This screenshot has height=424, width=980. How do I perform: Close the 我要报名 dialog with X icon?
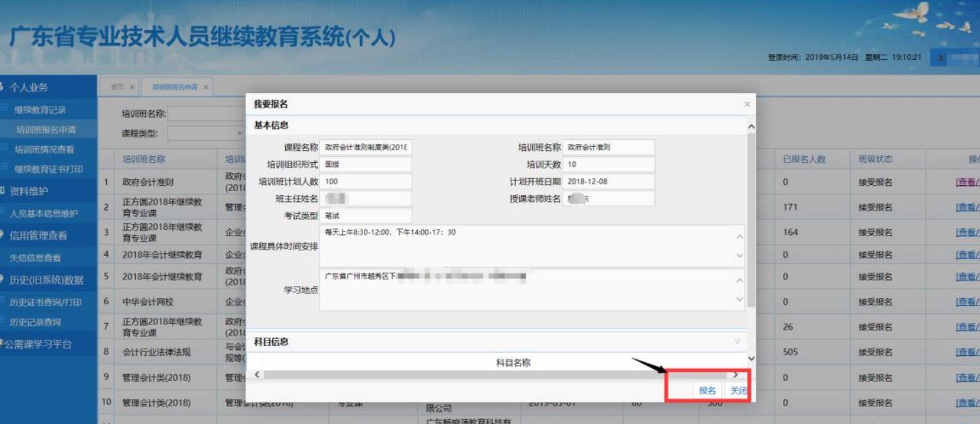[x=747, y=104]
